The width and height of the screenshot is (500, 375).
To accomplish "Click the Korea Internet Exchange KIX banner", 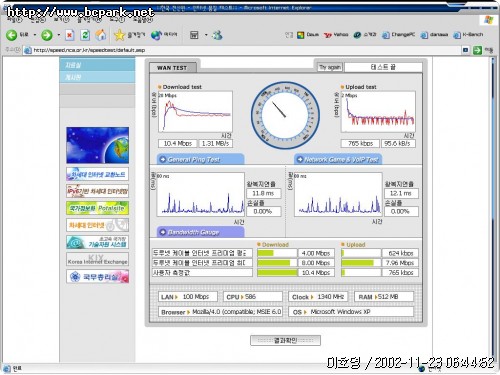I will 97,259.
